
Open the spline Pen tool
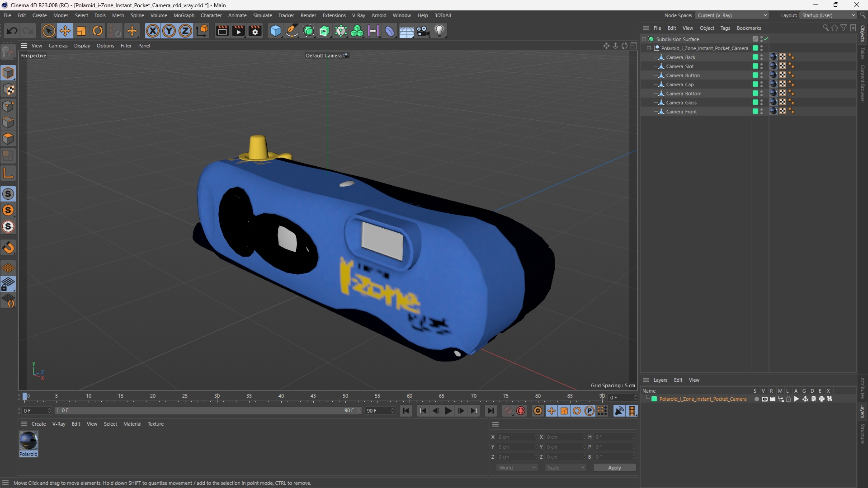pos(292,31)
